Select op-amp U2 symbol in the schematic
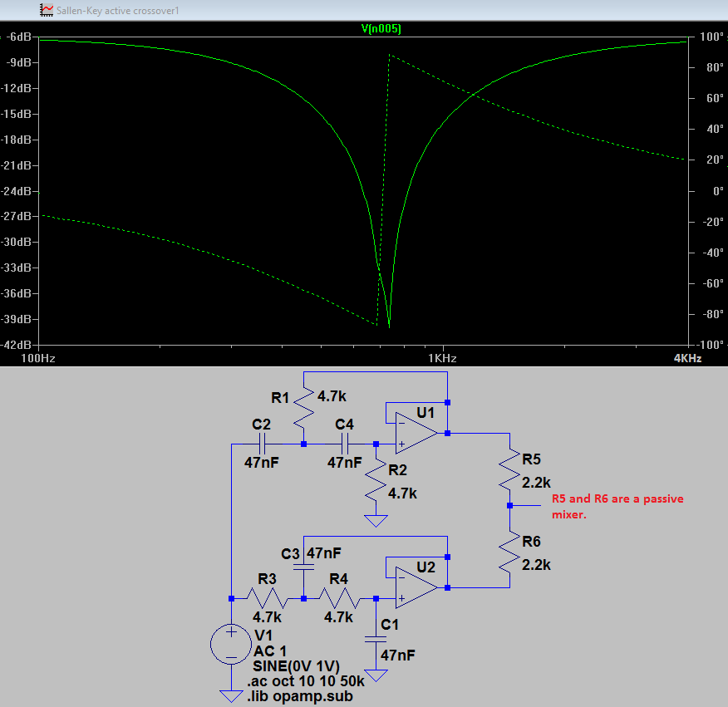728x707 pixels. click(x=416, y=587)
